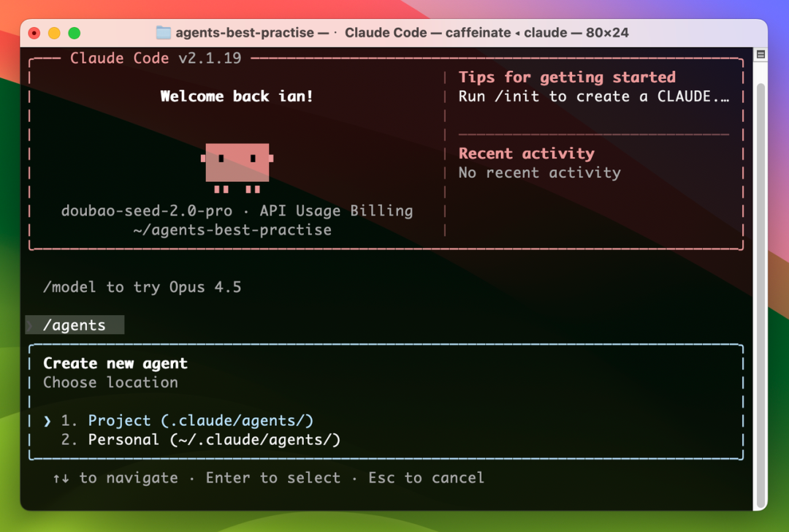The width and height of the screenshot is (789, 532).
Task: Zoom the window using the green button
Action: [74, 33]
